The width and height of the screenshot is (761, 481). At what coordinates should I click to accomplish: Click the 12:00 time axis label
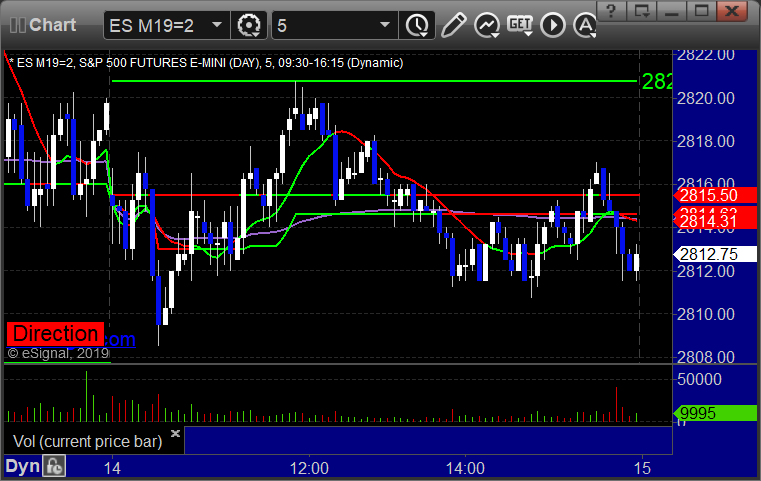309,468
